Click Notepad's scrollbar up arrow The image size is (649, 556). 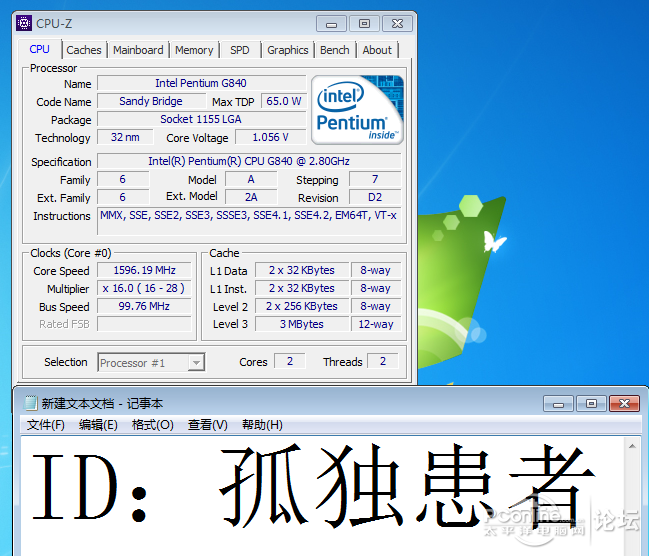(x=632, y=446)
